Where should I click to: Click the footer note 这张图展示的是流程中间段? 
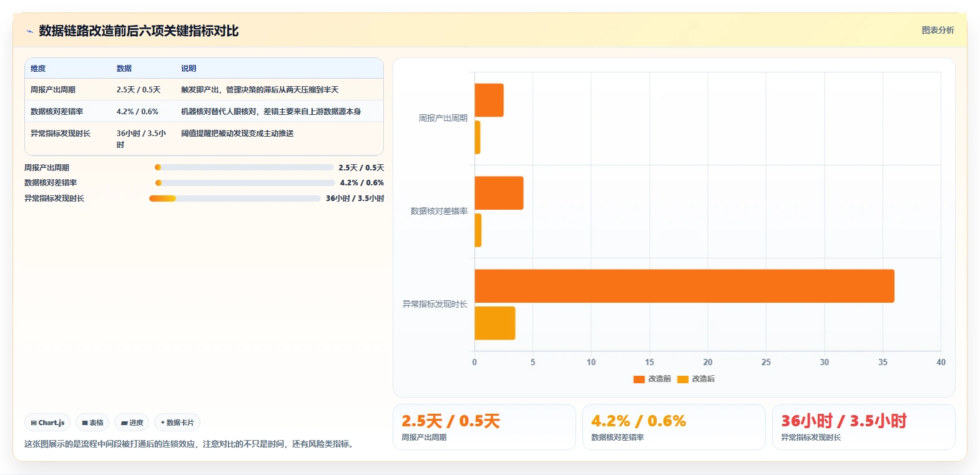pyautogui.click(x=190, y=444)
